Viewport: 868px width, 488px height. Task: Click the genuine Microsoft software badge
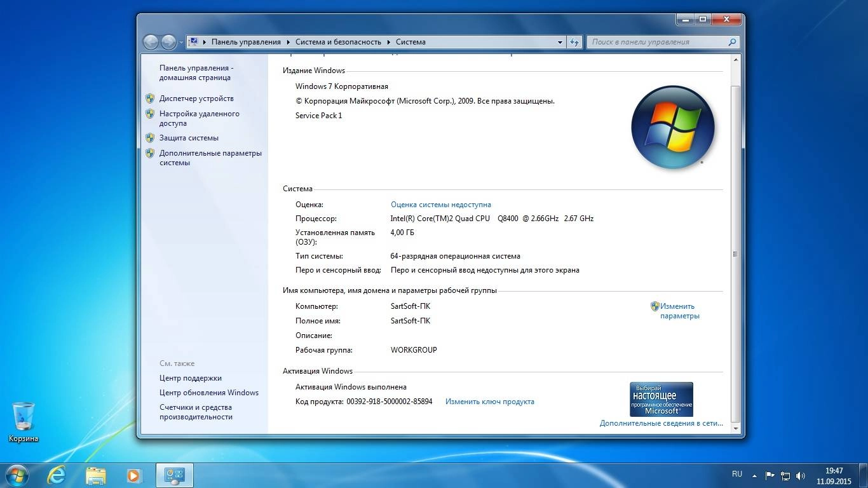[661, 399]
